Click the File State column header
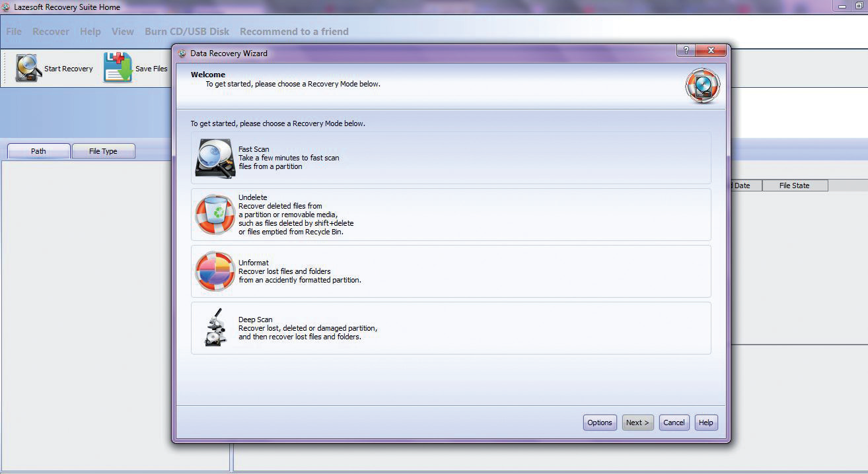This screenshot has height=474, width=868. pyautogui.click(x=794, y=186)
